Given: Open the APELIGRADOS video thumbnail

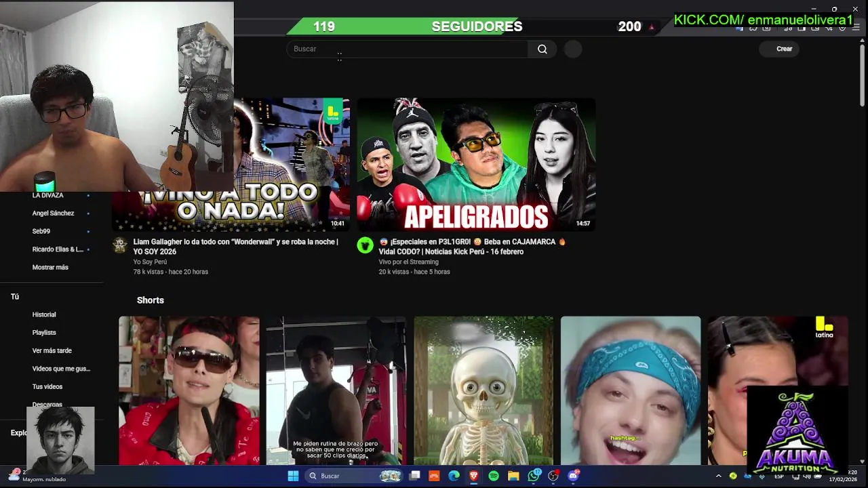Looking at the screenshot, I should click(476, 165).
